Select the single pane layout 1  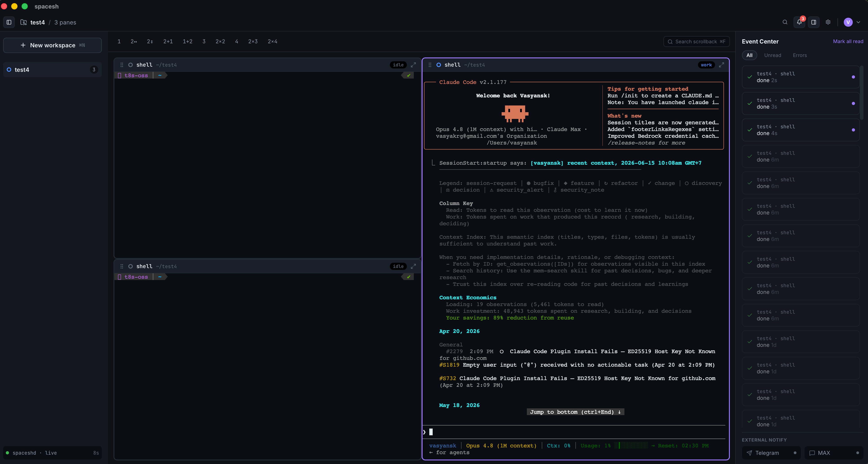119,42
